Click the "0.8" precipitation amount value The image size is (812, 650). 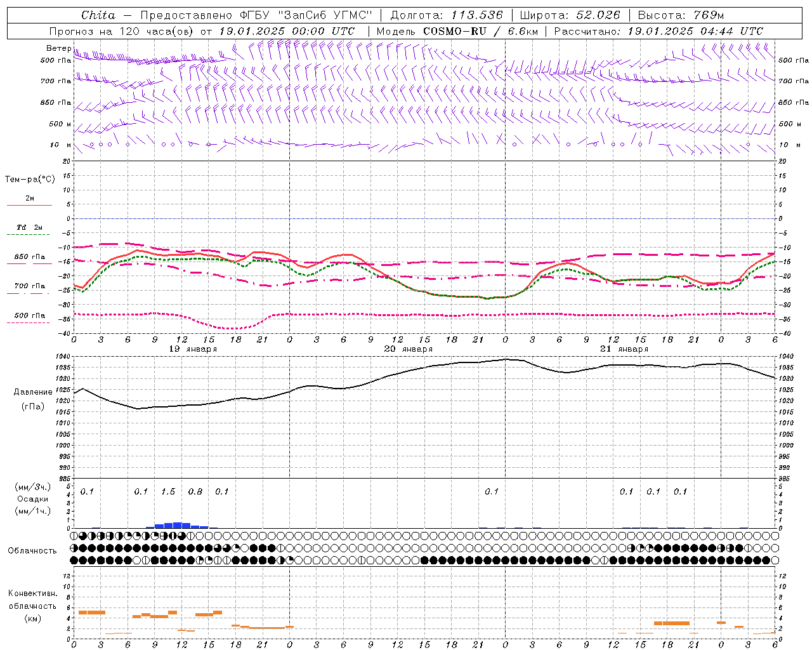click(195, 492)
